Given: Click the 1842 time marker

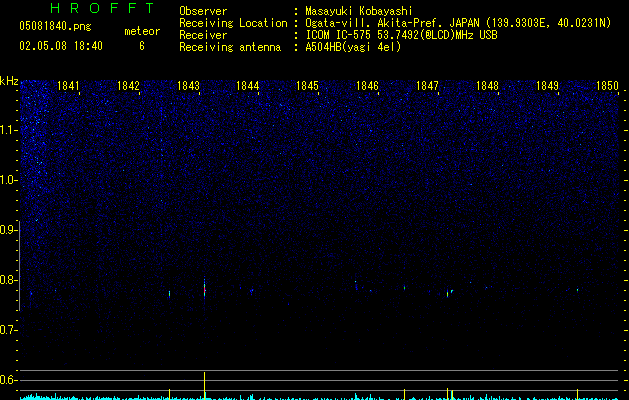Looking at the screenshot, I should click(x=128, y=86).
